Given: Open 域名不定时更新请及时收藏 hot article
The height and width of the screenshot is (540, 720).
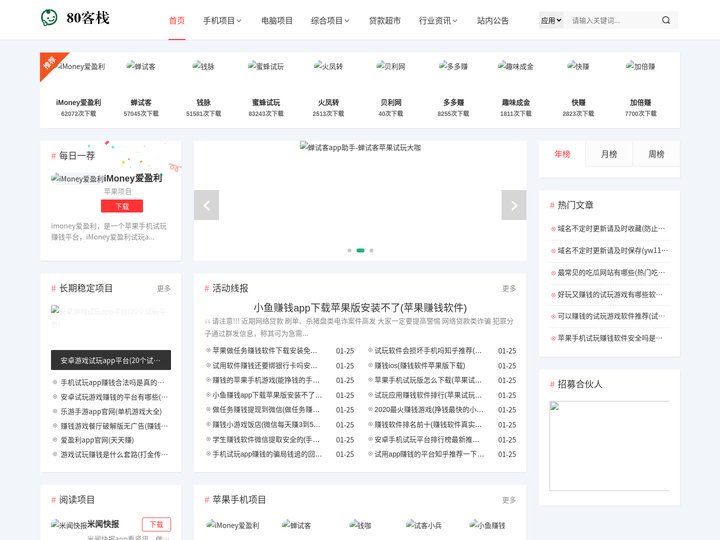Looking at the screenshot, I should click(611, 228).
